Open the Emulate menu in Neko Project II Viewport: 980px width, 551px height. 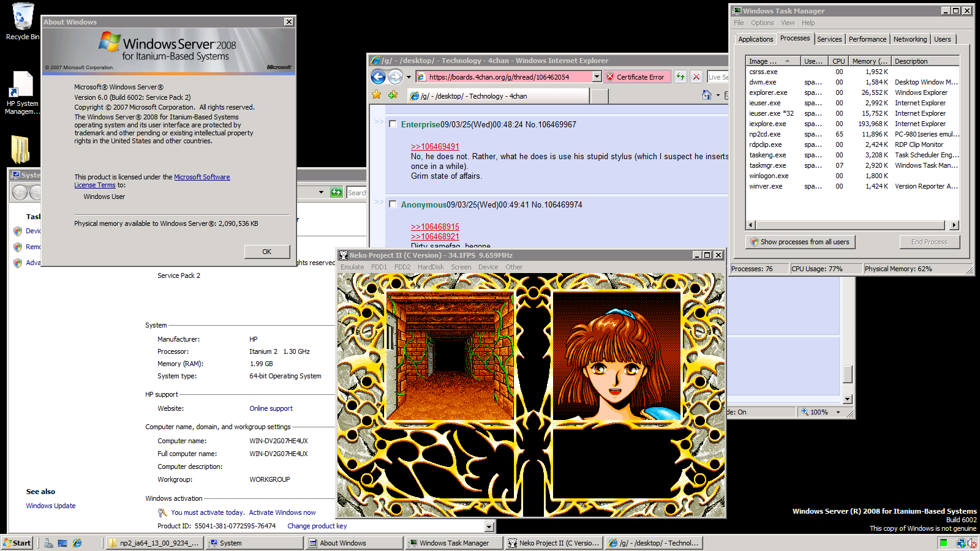click(352, 267)
